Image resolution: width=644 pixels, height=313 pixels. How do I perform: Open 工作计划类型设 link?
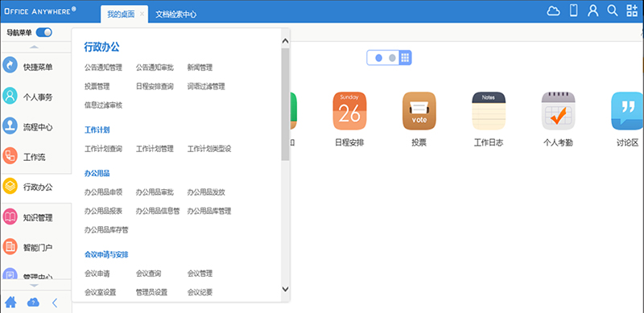209,149
